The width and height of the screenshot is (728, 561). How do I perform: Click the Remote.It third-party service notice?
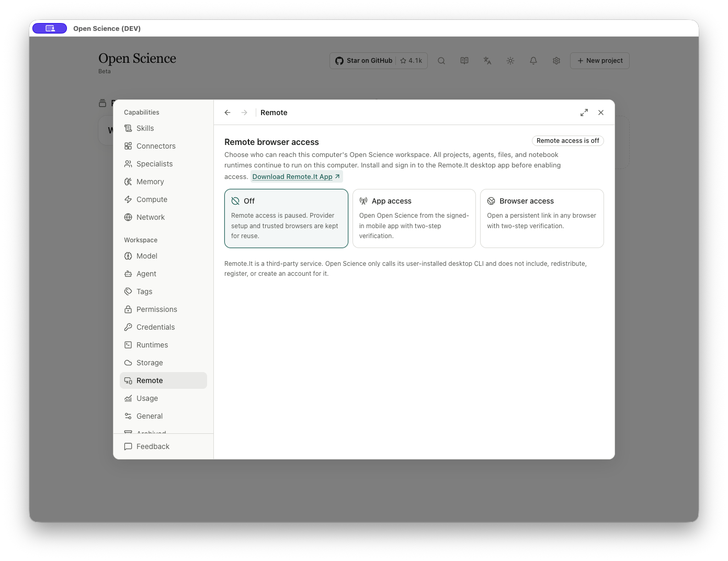point(405,268)
